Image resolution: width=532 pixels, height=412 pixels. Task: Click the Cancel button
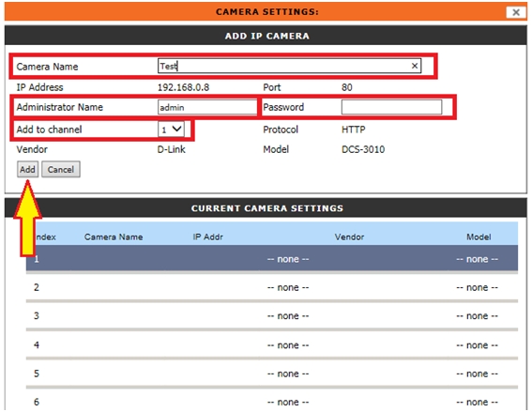tap(61, 169)
